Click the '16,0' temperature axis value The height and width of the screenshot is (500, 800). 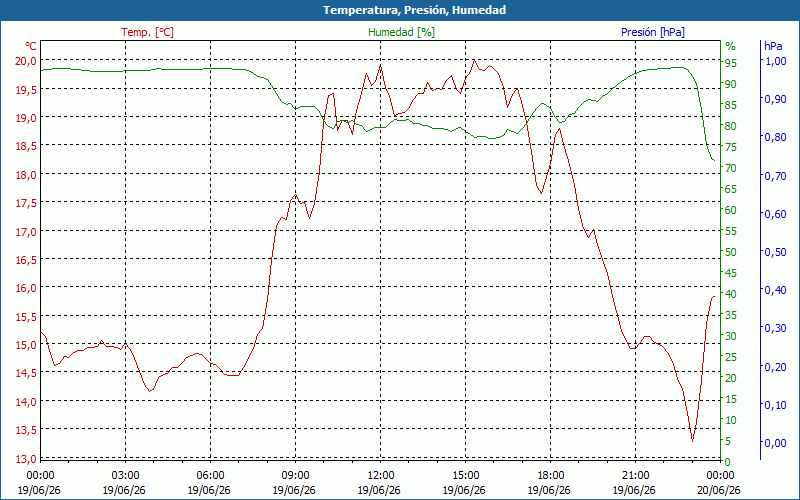(27, 288)
